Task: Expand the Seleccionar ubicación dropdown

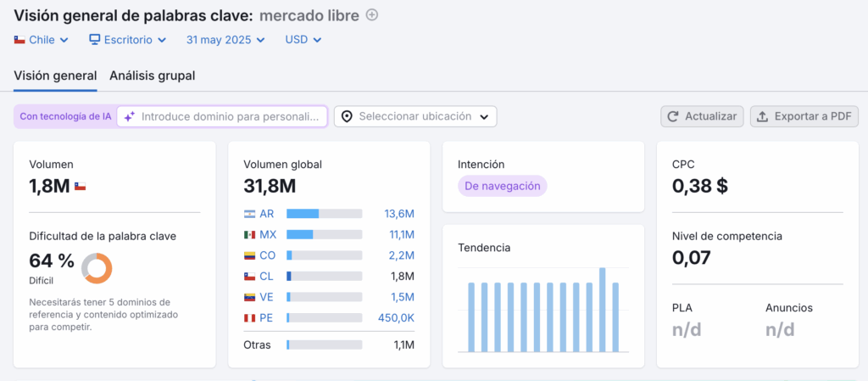Action: tap(415, 117)
